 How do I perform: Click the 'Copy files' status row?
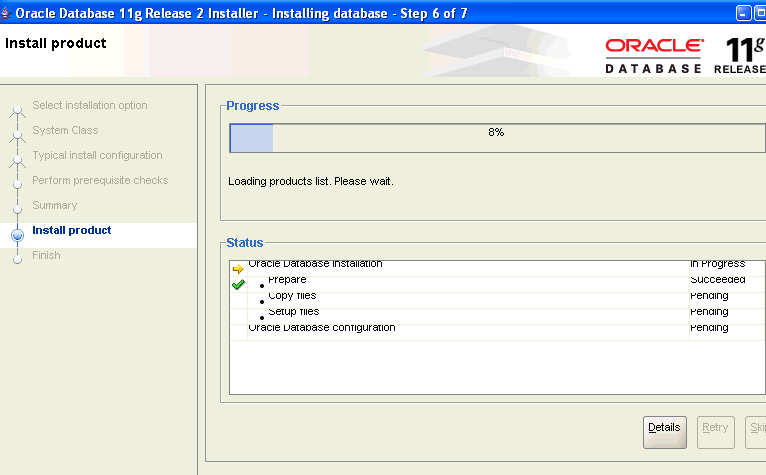[497, 300]
